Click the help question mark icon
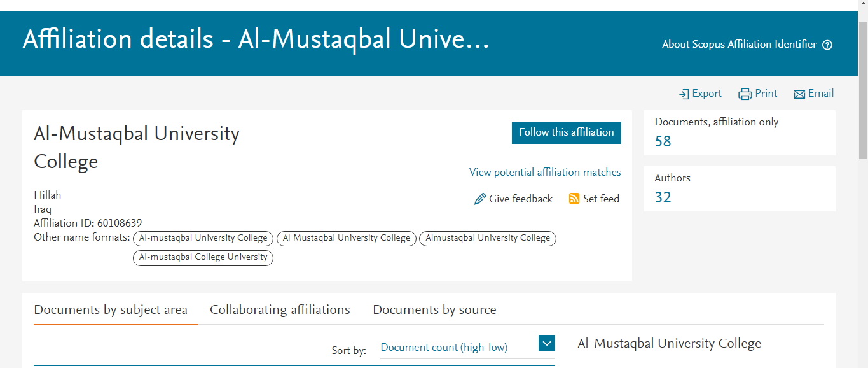The width and height of the screenshot is (868, 368). click(827, 45)
